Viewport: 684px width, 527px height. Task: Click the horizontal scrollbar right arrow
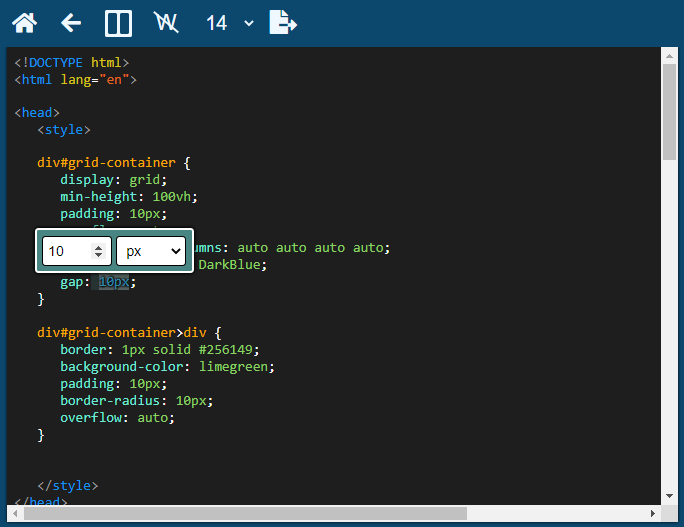[653, 513]
